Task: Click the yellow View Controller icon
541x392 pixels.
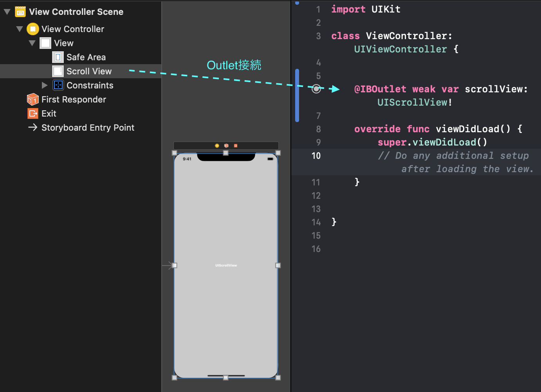Action: [x=33, y=29]
